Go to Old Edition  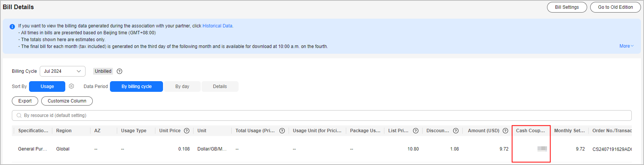tap(615, 7)
